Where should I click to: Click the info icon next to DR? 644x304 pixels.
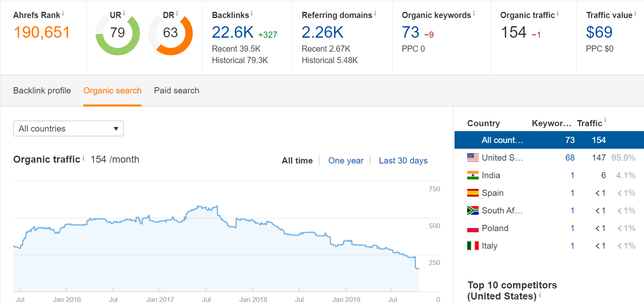pos(177,14)
